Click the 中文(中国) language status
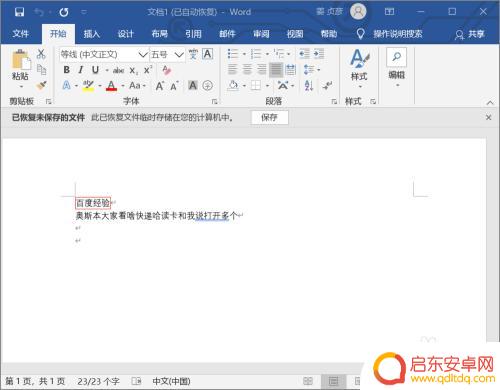 click(171, 381)
